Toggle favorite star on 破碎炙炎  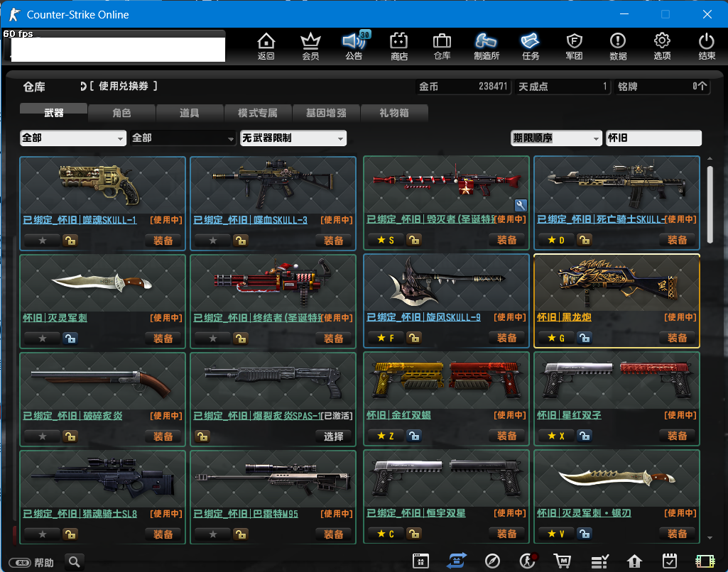[x=42, y=436]
